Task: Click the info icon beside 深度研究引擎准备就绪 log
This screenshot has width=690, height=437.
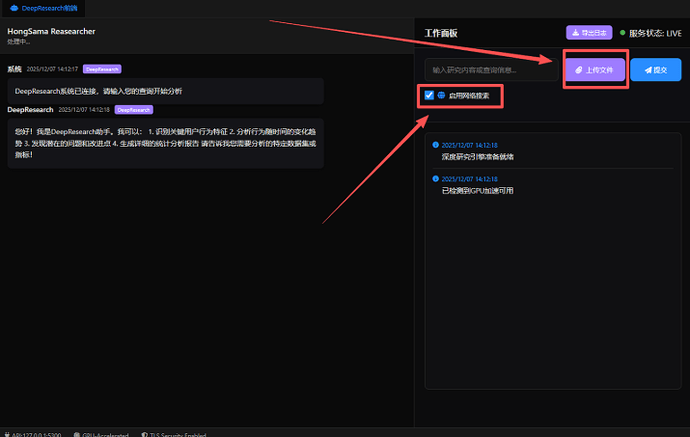Action: tap(436, 145)
